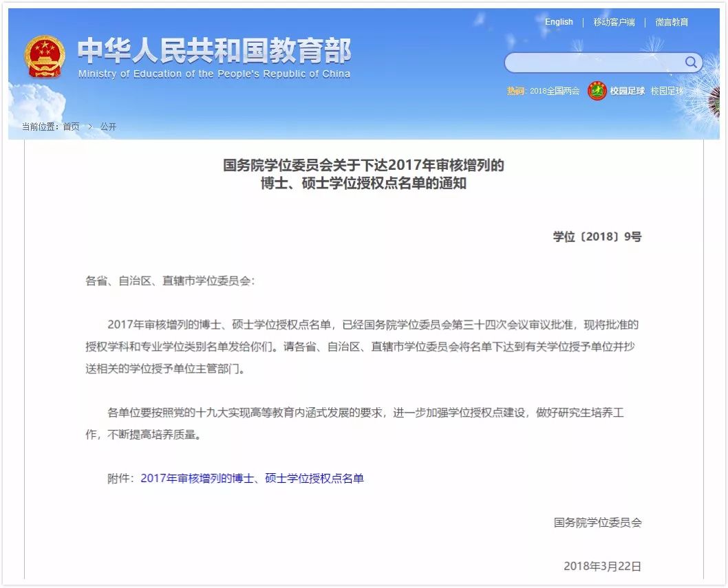Click document number 学位〔2018〕9号

tap(597, 237)
